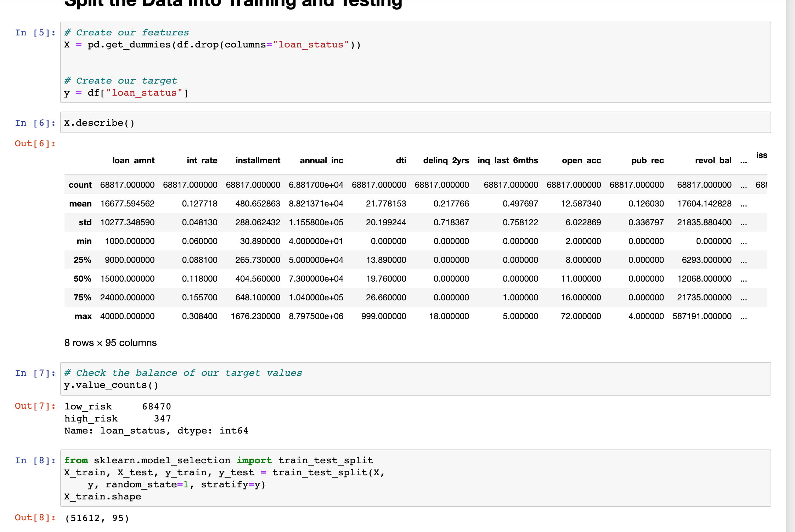Click the max dti value 999.000000
The height and width of the screenshot is (532, 795).
384,316
